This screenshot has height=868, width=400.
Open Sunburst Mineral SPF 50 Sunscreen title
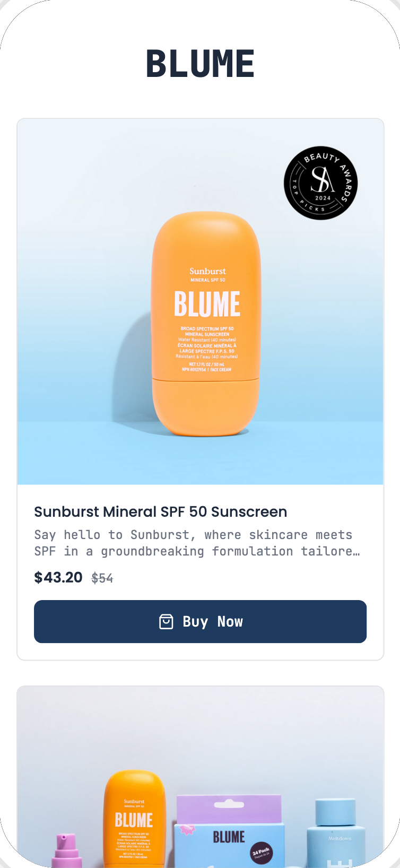coord(160,511)
